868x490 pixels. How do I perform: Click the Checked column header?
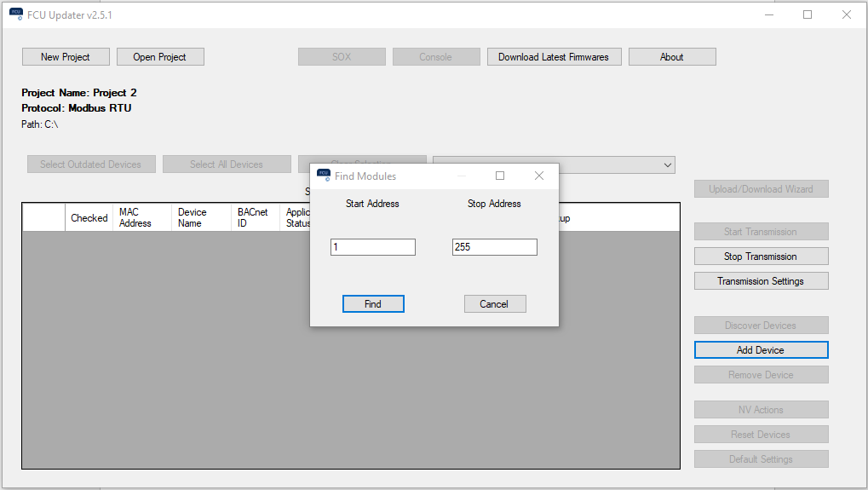pyautogui.click(x=89, y=218)
